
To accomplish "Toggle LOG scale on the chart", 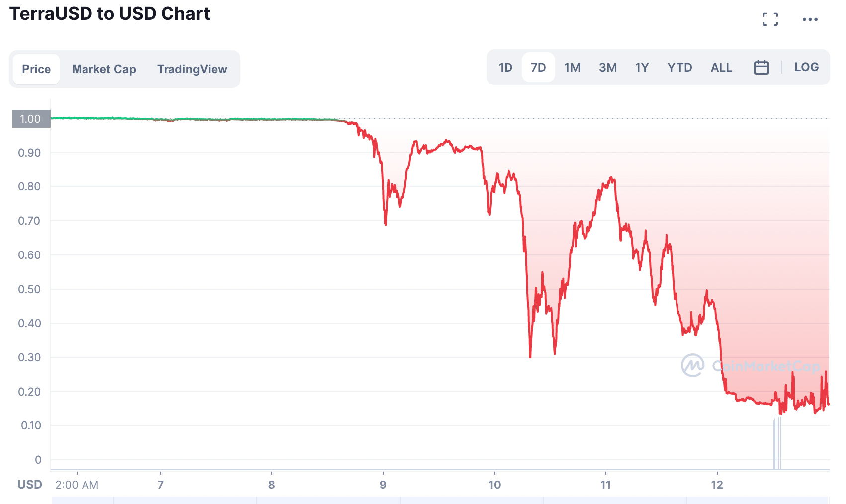I will click(806, 67).
